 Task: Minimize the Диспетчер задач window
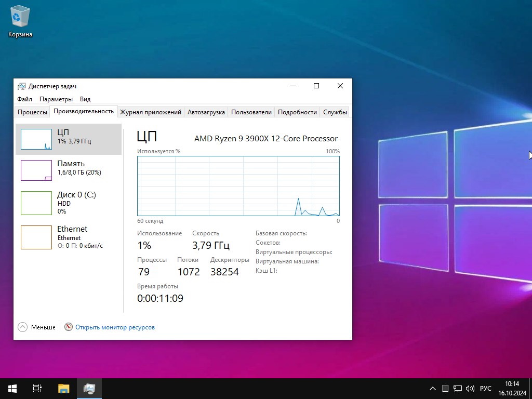(x=293, y=86)
